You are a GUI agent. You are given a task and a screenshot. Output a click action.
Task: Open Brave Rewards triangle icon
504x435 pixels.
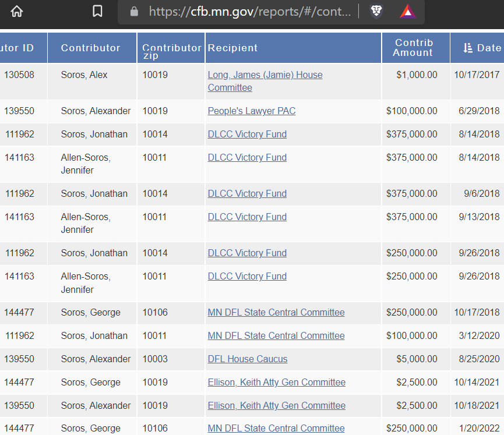(408, 11)
